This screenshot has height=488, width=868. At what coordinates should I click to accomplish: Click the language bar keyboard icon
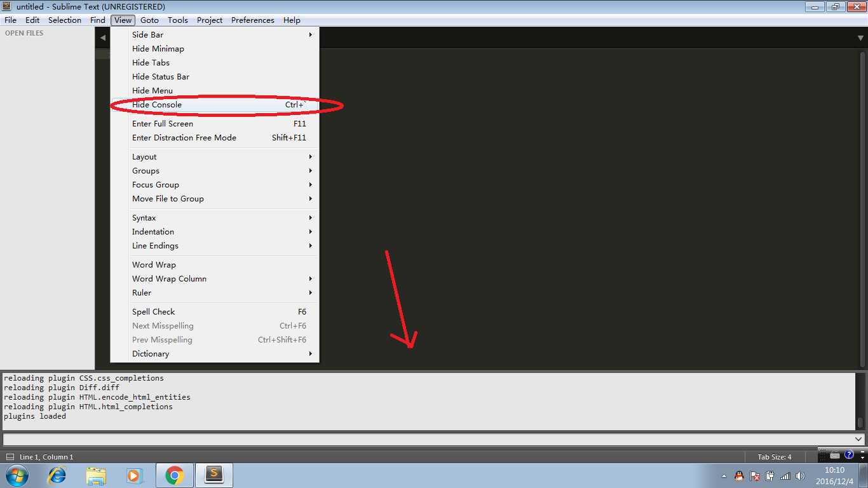point(836,455)
